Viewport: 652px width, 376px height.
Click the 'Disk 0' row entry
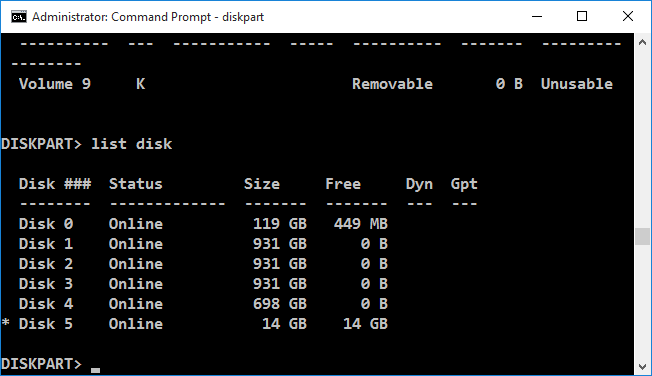tap(203, 224)
